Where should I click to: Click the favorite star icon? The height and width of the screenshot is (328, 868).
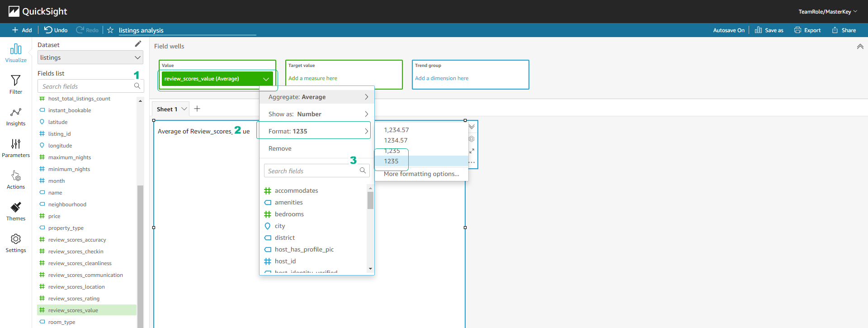tap(110, 30)
